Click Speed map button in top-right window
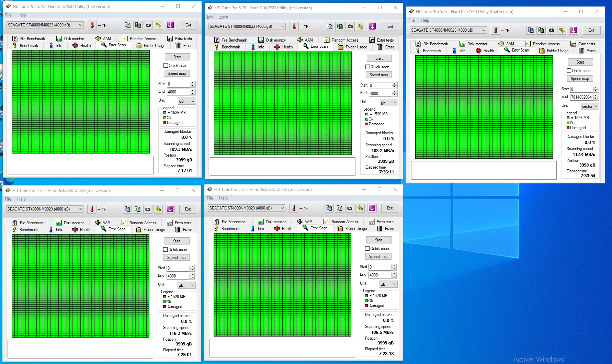 tap(580, 79)
